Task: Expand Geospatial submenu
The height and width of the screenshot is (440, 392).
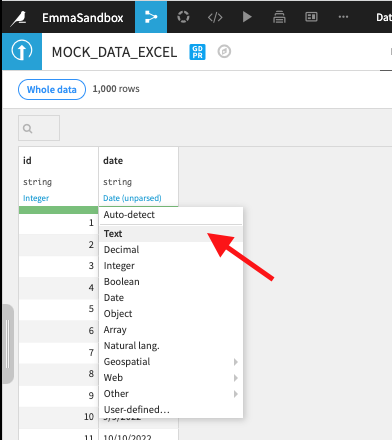Action: pos(171,362)
